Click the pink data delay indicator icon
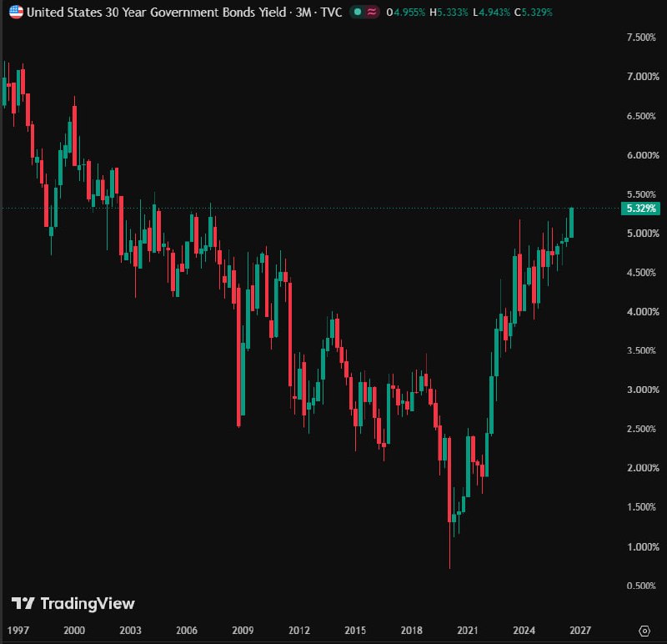 click(372, 12)
